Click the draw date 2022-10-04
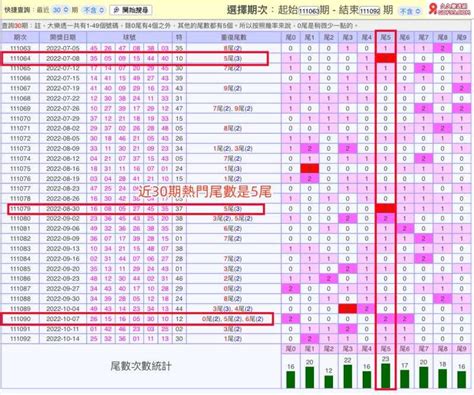 pos(63,309)
